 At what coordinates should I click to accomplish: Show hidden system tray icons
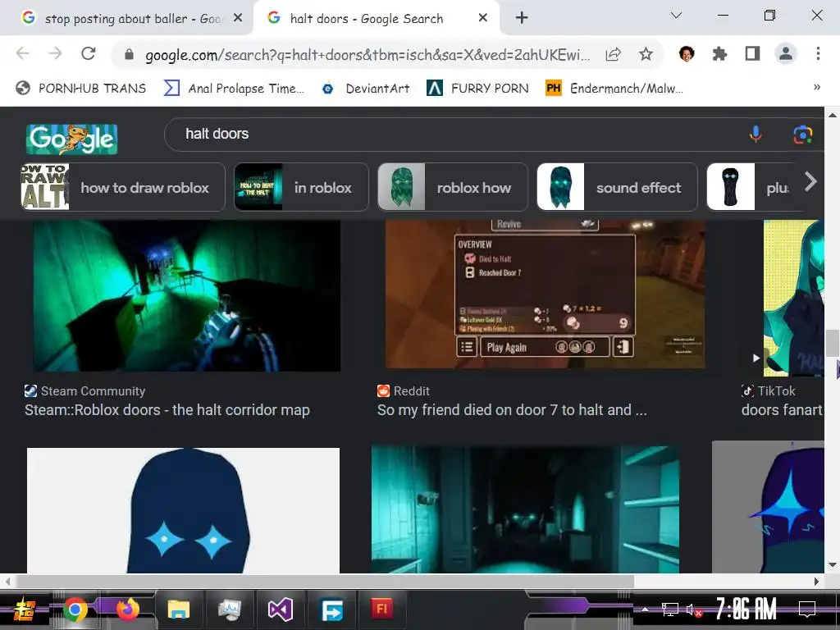[x=646, y=609]
